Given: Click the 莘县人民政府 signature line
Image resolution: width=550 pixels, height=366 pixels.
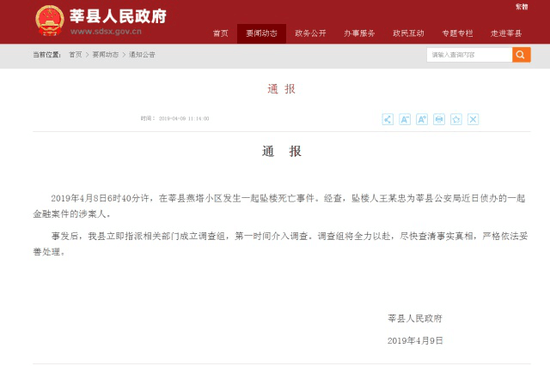Looking at the screenshot, I should click(415, 318).
